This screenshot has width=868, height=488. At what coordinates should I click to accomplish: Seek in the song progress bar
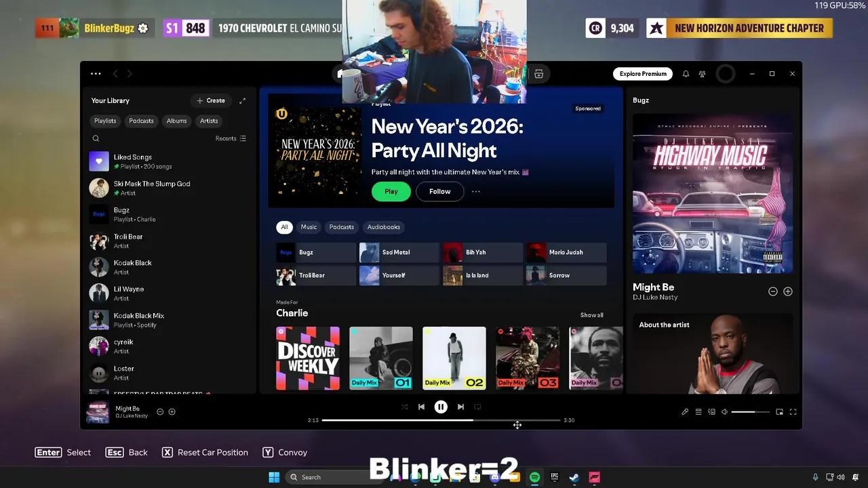[x=441, y=420]
